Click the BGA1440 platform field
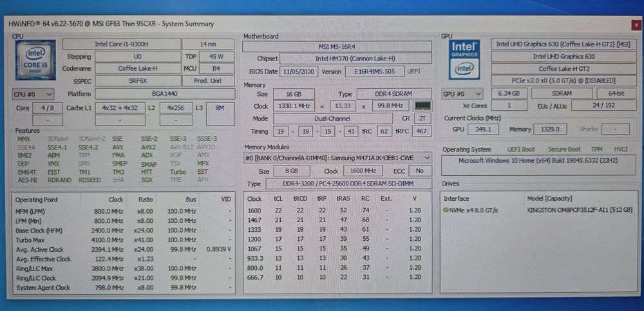The width and height of the screenshot is (644, 311). coord(165,94)
